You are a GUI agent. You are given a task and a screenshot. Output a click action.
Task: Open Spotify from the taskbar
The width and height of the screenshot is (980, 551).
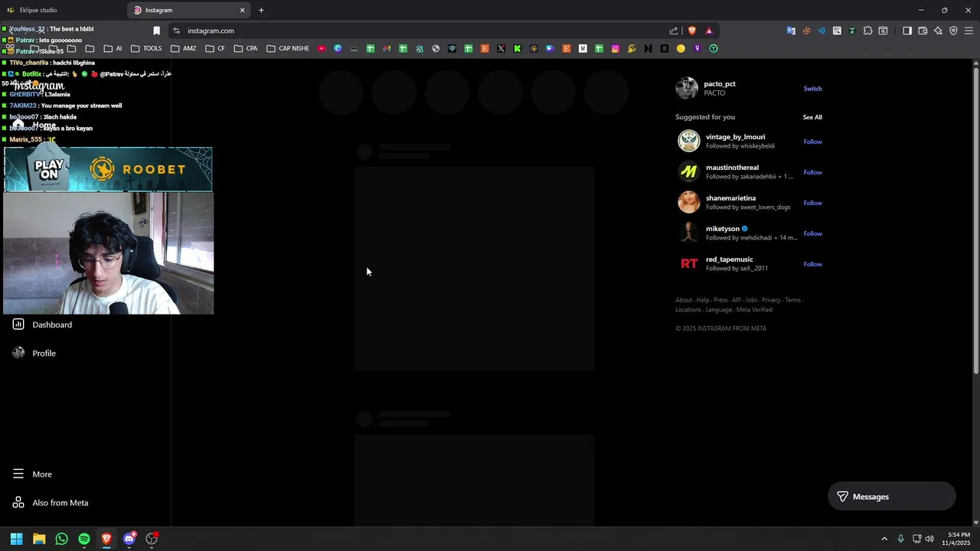click(x=84, y=539)
